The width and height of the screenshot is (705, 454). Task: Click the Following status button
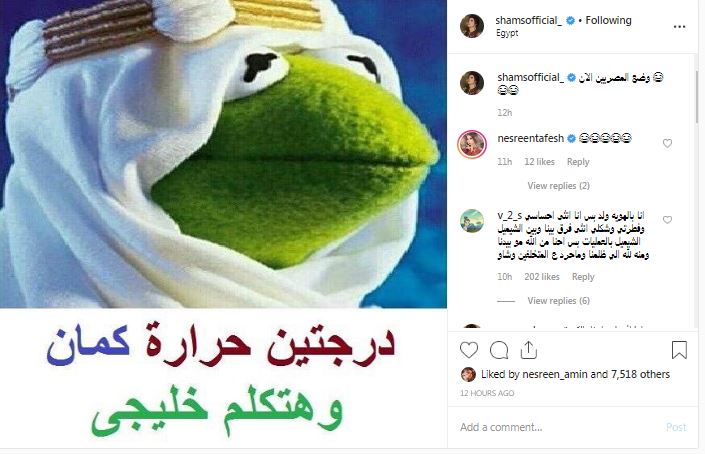coord(608,20)
